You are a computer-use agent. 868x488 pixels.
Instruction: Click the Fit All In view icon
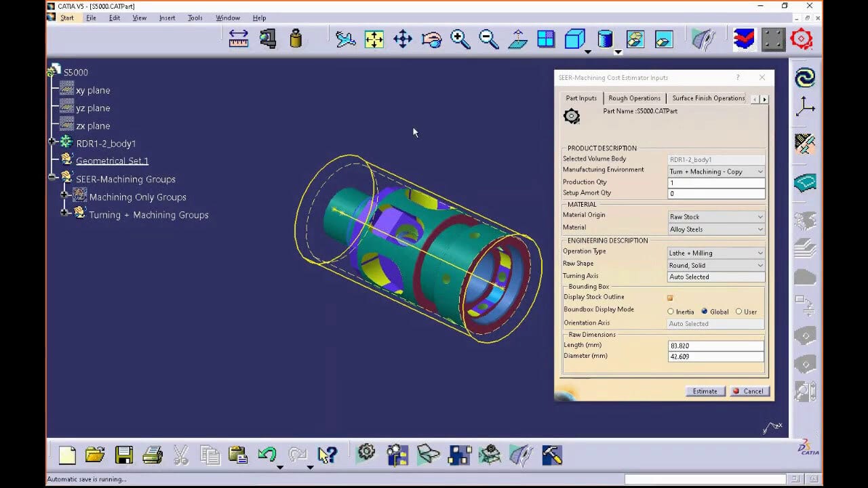pos(374,39)
